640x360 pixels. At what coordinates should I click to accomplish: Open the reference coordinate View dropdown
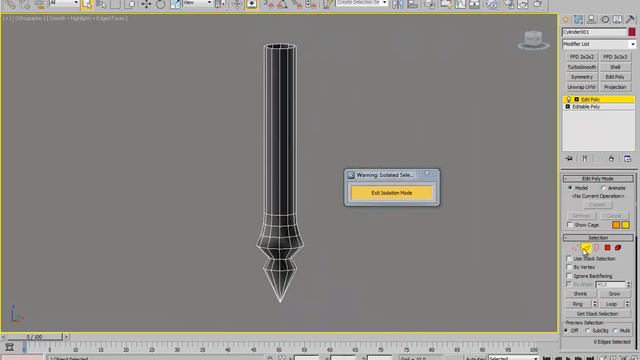198,3
